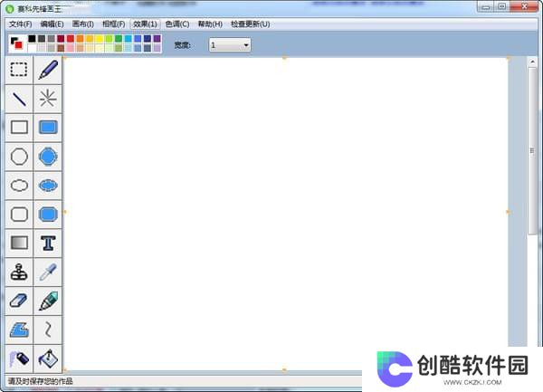Open the 宽度 width dropdown
543x392 pixels.
pos(230,45)
